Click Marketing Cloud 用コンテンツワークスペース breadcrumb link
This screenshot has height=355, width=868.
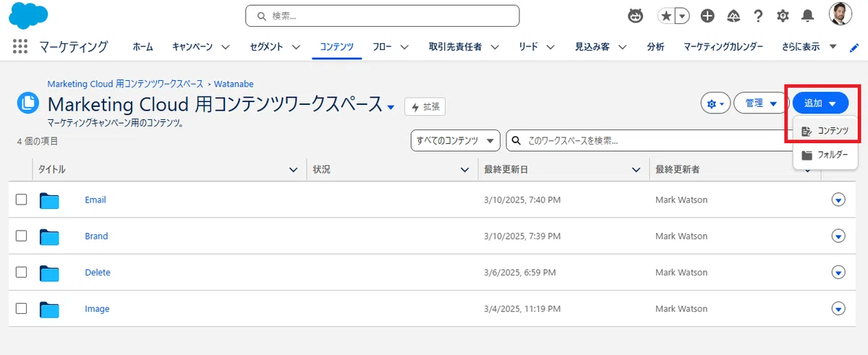125,84
